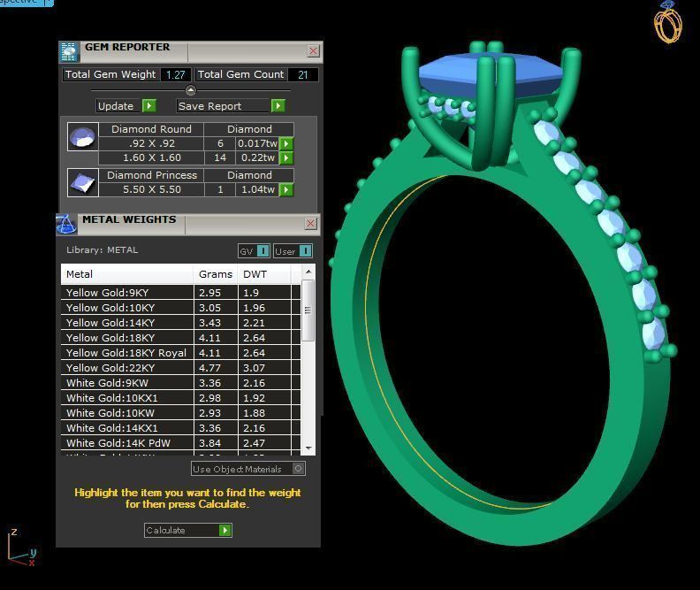Click the Total Gem Count value 21
The width and height of the screenshot is (700, 590).
[302, 74]
